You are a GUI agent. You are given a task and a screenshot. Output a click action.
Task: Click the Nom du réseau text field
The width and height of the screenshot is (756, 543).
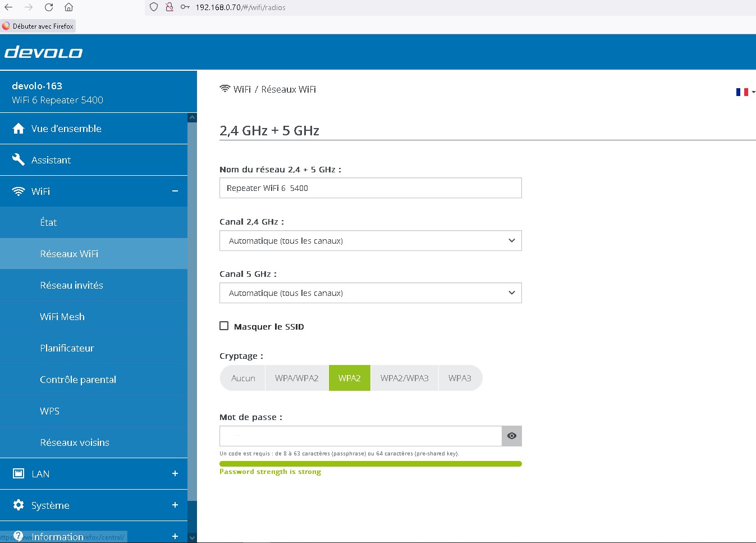370,188
